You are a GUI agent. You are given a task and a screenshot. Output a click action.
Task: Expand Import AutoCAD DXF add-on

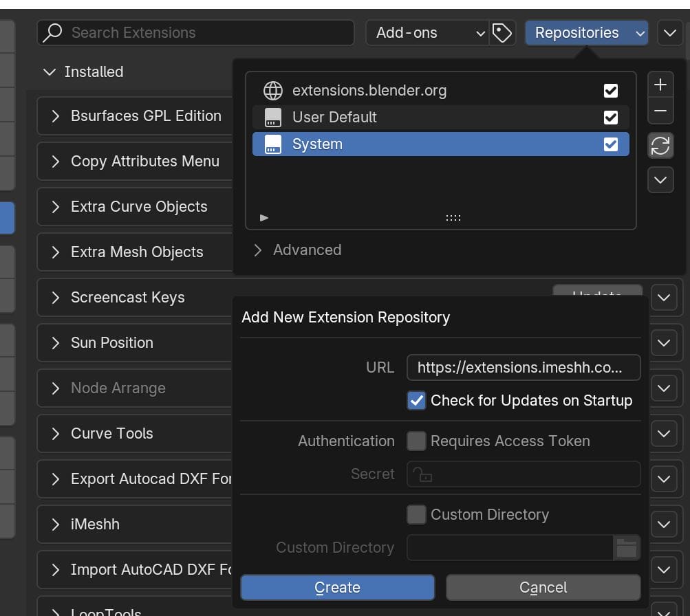(56, 570)
